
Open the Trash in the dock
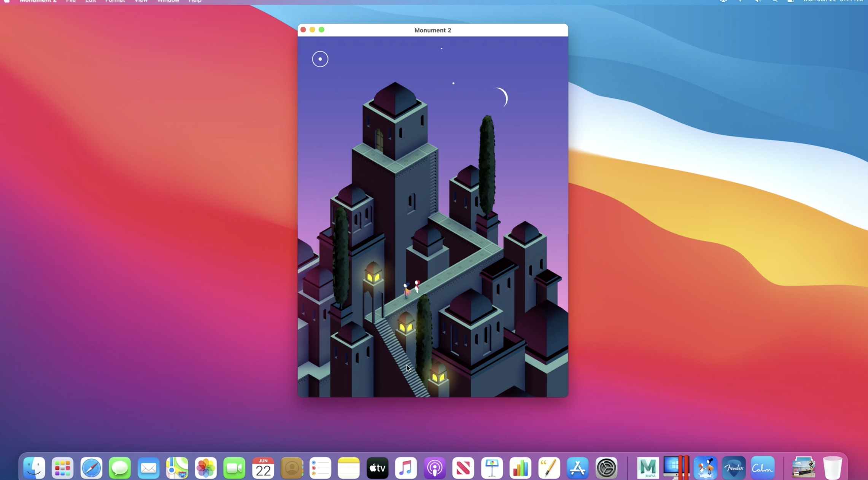click(832, 467)
